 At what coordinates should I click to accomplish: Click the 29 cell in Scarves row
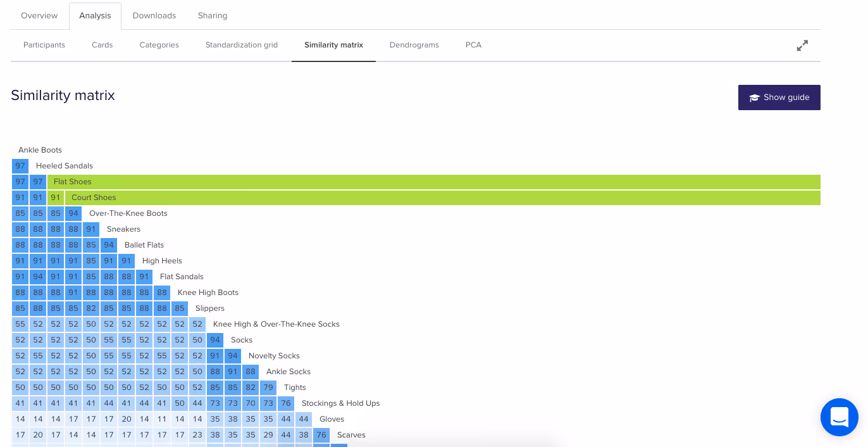coord(268,435)
